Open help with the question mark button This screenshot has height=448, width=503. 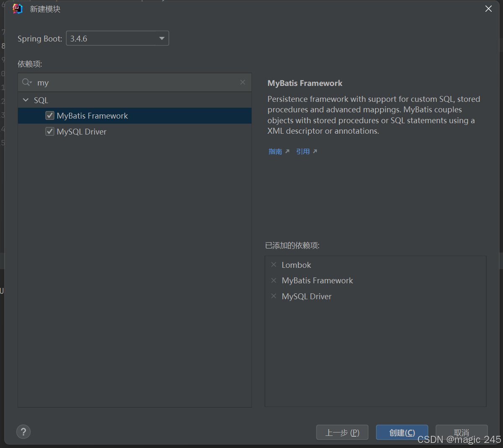[x=23, y=432]
